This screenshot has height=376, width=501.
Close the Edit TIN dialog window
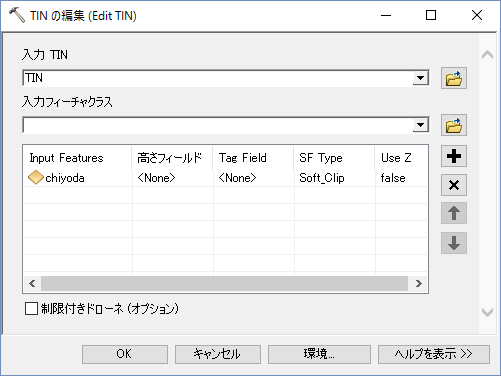tap(477, 15)
